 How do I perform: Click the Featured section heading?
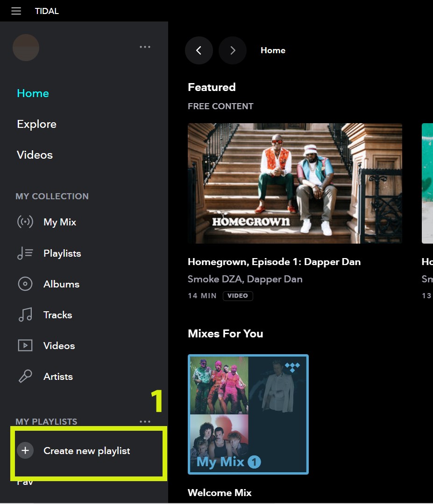212,87
